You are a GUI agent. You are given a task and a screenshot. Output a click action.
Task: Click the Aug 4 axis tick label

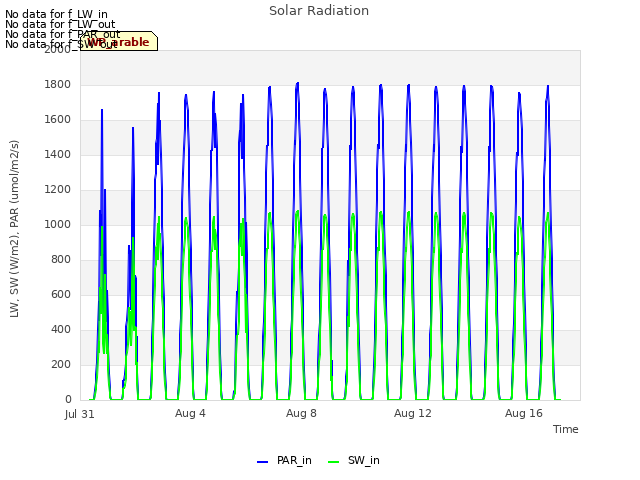pyautogui.click(x=190, y=413)
